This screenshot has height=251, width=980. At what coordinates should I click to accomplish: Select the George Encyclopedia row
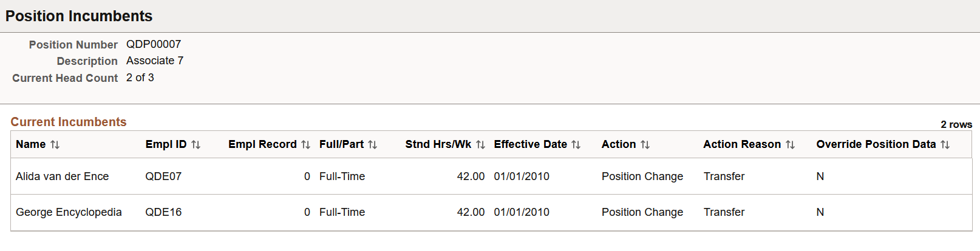tap(491, 212)
